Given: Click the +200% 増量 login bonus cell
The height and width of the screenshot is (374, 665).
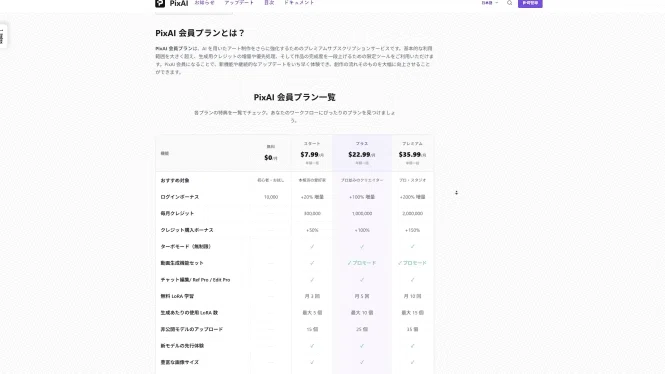Looking at the screenshot, I should coord(412,197).
